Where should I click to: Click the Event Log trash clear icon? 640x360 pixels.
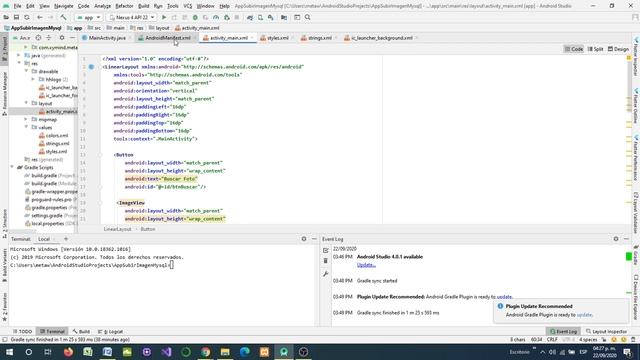326,261
